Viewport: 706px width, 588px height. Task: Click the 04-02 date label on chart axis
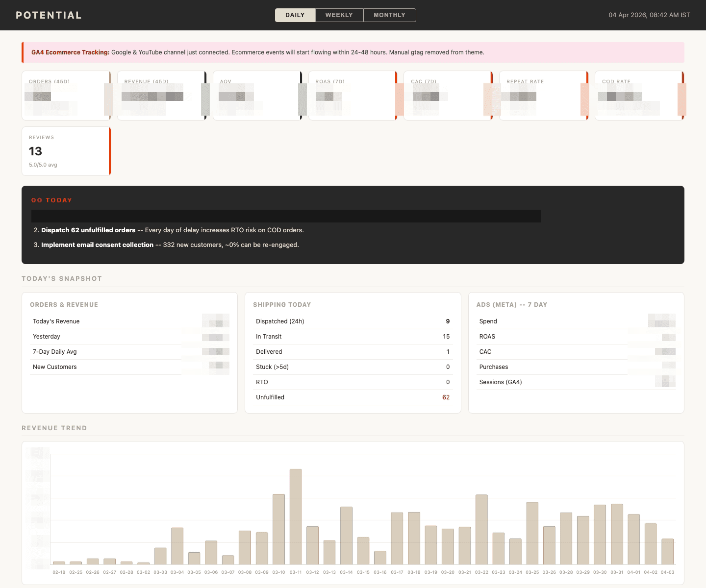click(651, 572)
